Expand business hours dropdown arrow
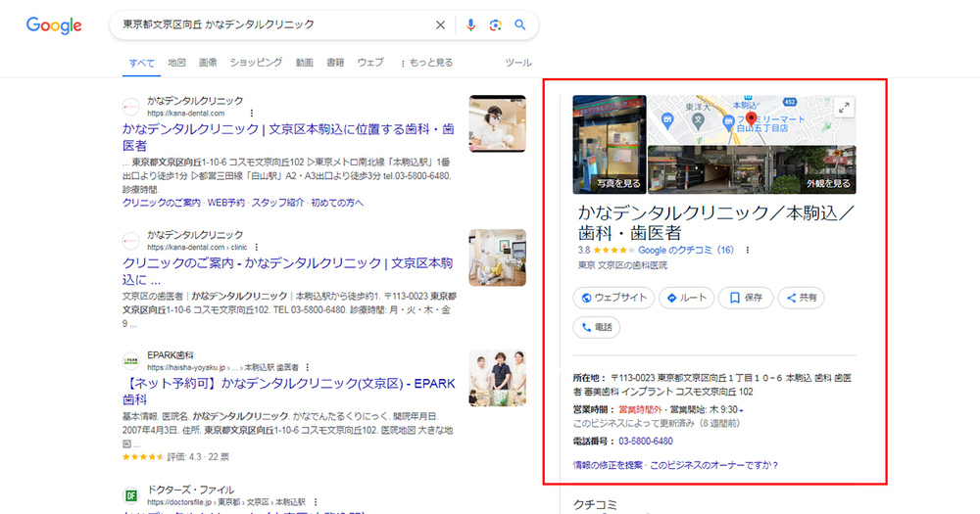This screenshot has width=980, height=514. (x=742, y=409)
